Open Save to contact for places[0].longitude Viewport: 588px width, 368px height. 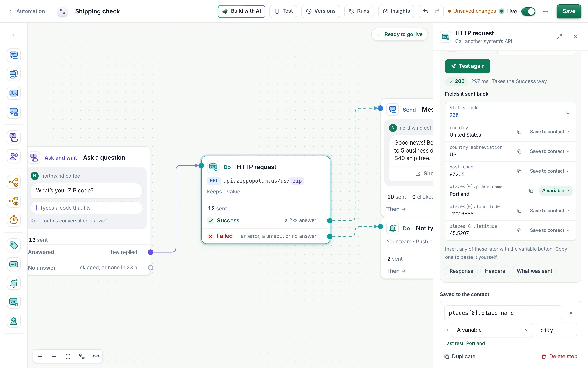click(549, 211)
